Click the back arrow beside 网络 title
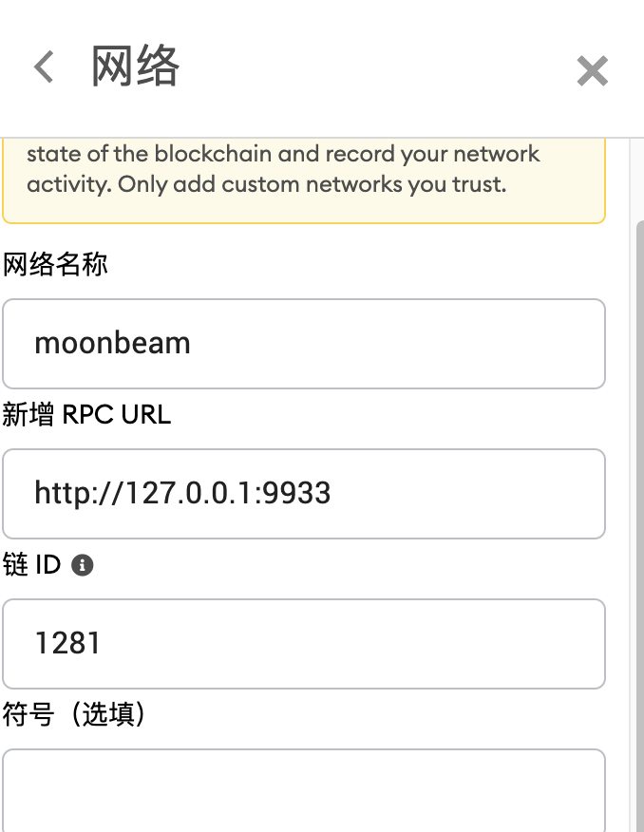The image size is (644, 832). coord(42,68)
